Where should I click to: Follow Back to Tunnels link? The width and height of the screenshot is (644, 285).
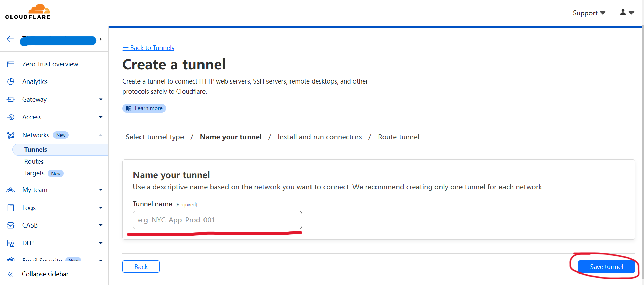[148, 48]
